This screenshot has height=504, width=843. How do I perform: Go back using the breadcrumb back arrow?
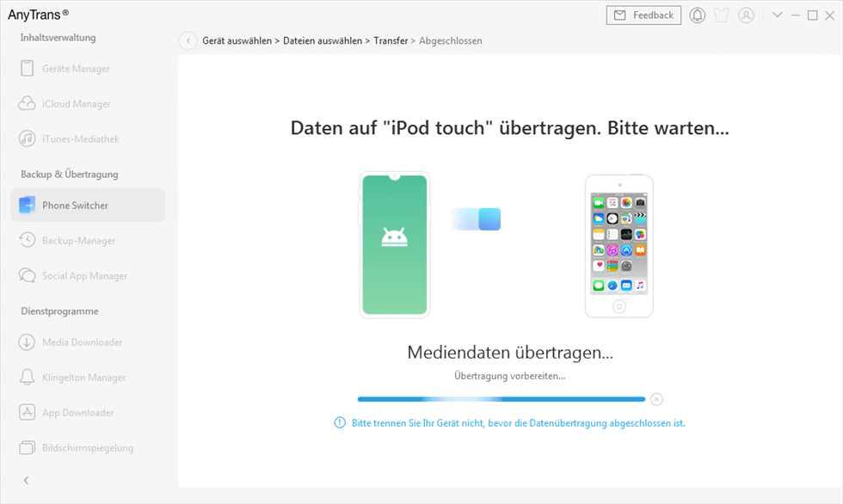point(188,40)
